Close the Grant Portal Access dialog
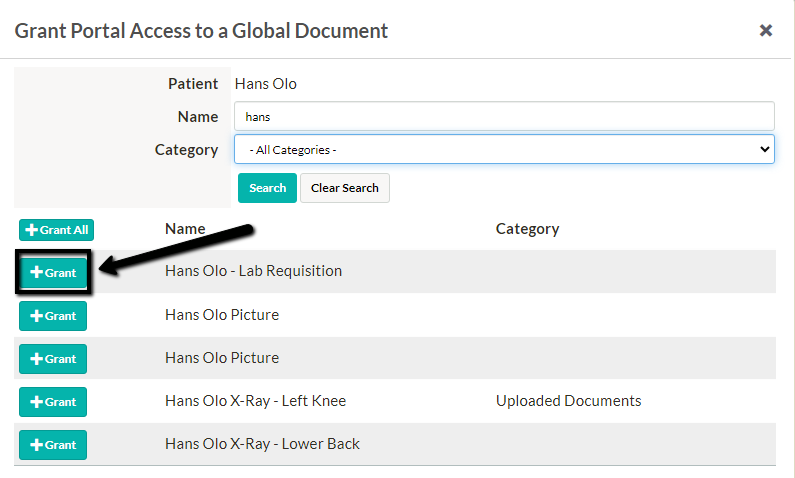 point(766,30)
